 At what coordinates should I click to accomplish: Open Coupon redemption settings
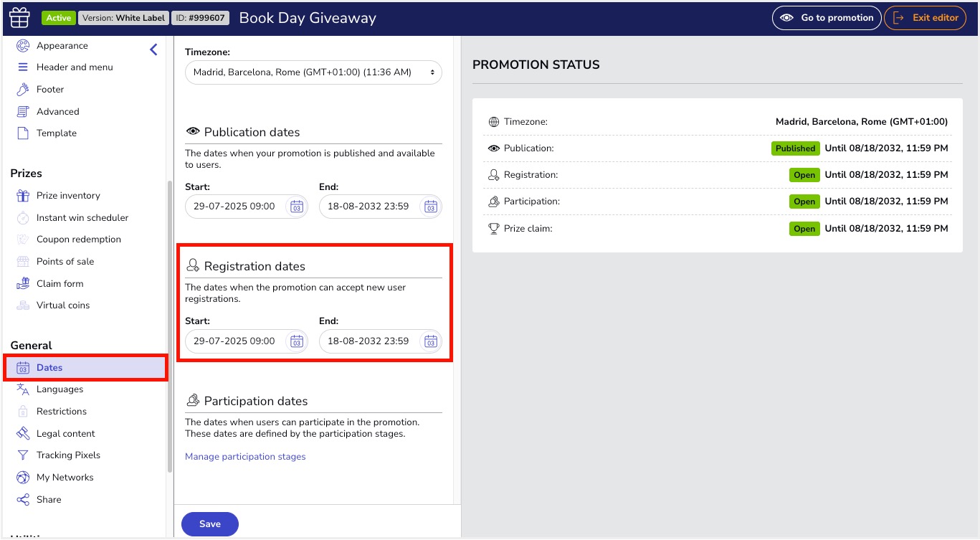[x=78, y=240]
